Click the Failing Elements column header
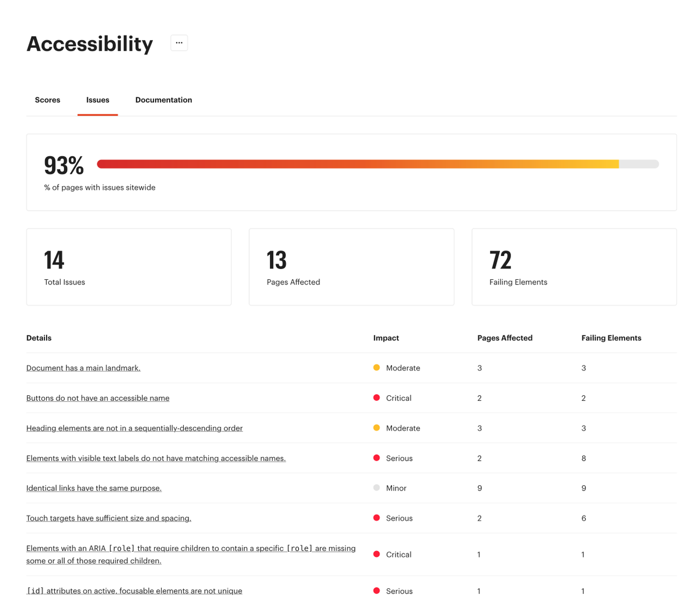 (611, 338)
